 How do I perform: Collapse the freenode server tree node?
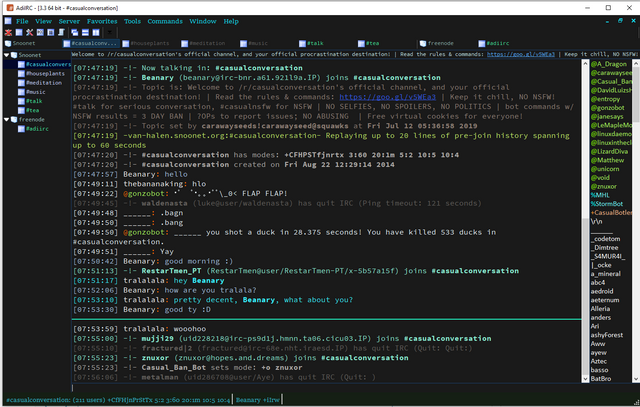point(7,119)
